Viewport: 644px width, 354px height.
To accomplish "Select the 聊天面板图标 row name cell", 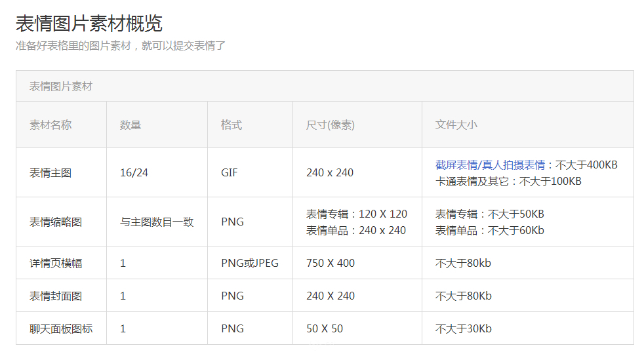I will (x=61, y=328).
